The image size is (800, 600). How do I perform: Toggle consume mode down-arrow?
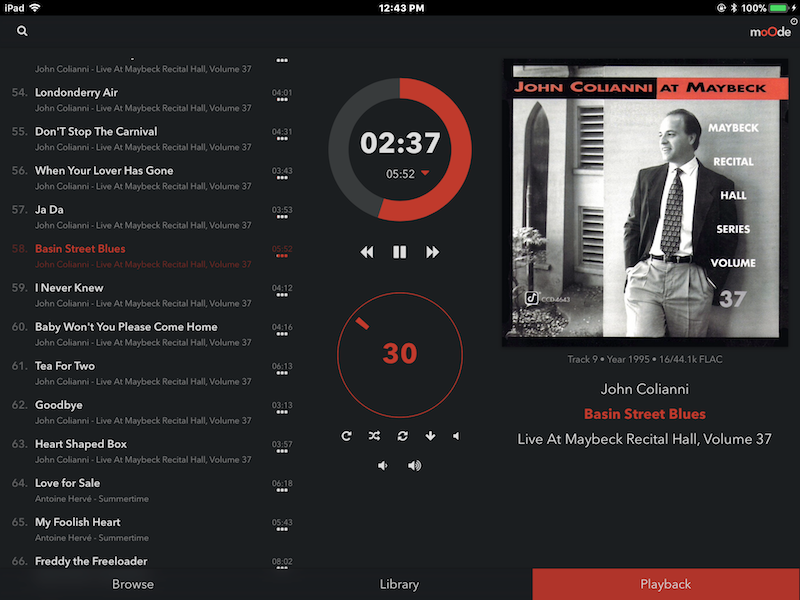click(430, 436)
